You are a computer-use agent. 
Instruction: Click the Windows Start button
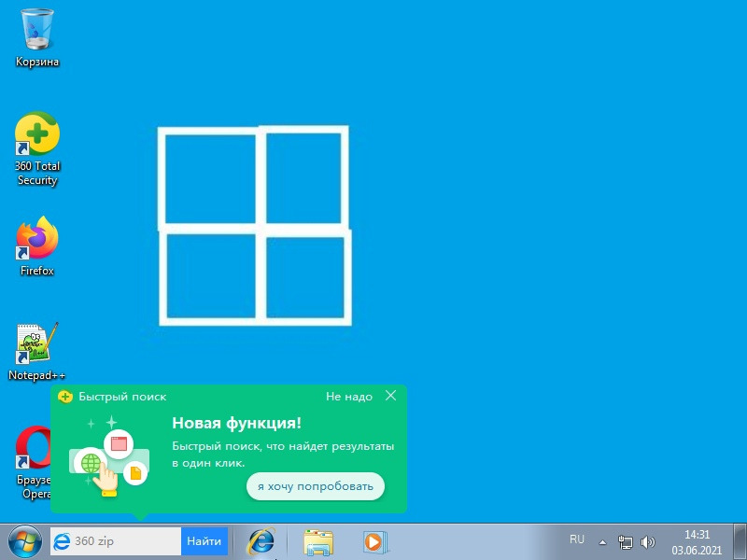click(24, 541)
